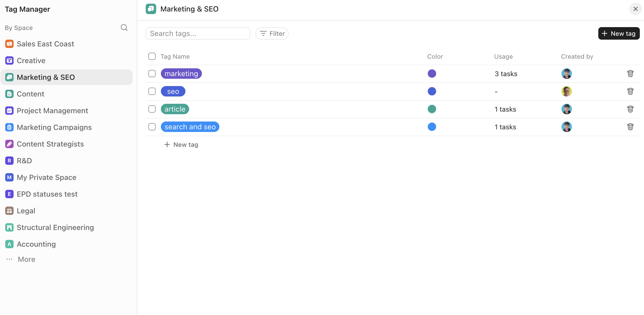The image size is (644, 315).
Task: Click the search and seo tag pill
Action: (190, 127)
